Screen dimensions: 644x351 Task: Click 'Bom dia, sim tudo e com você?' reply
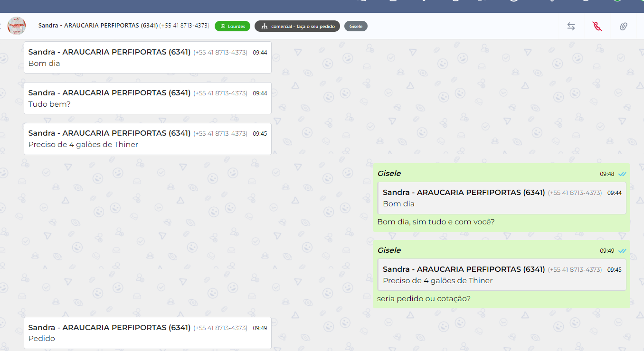436,222
